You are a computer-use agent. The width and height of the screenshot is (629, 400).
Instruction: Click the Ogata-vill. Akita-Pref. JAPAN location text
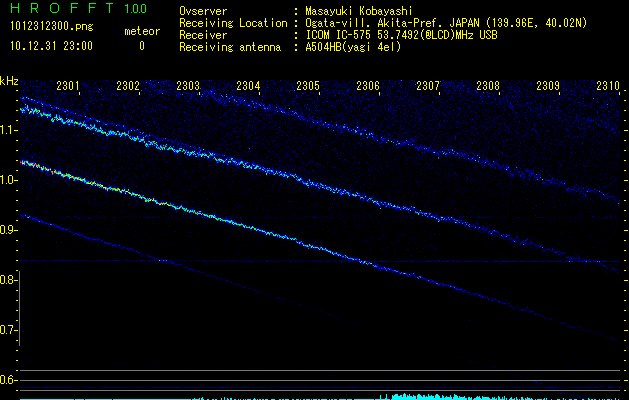tap(446, 23)
